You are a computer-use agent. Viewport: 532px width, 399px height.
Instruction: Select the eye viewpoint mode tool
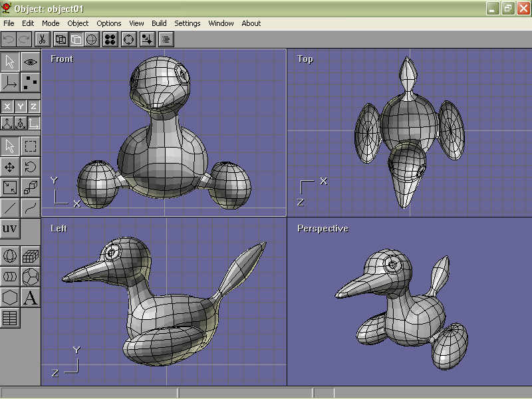click(31, 62)
